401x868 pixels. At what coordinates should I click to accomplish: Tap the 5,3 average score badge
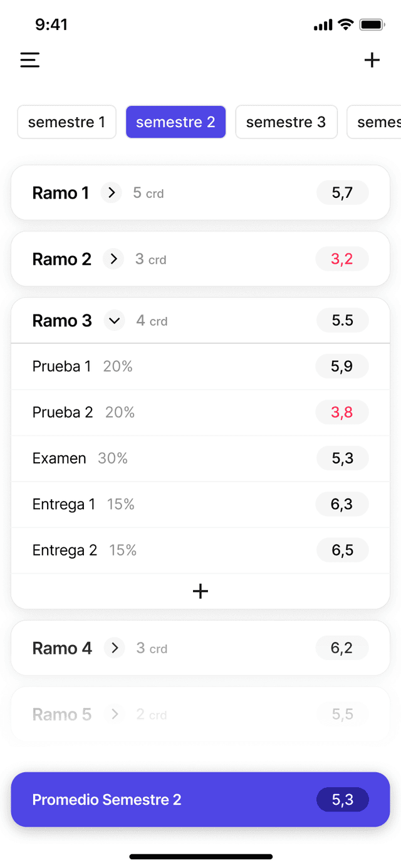point(342,799)
